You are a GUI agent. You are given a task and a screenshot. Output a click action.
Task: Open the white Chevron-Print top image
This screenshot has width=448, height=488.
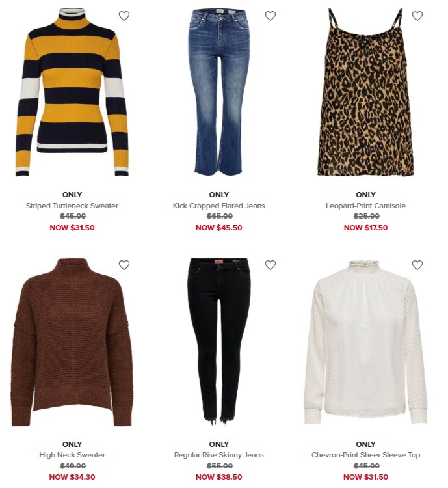[x=366, y=342]
